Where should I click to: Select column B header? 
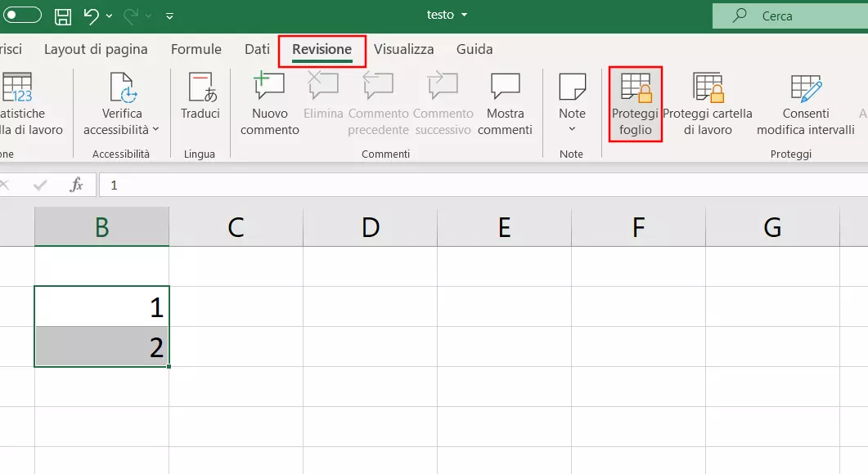(102, 226)
